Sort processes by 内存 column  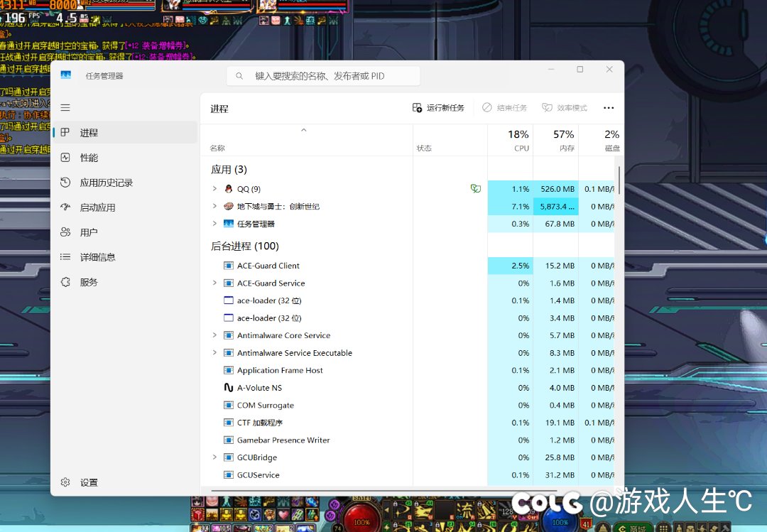click(555, 141)
